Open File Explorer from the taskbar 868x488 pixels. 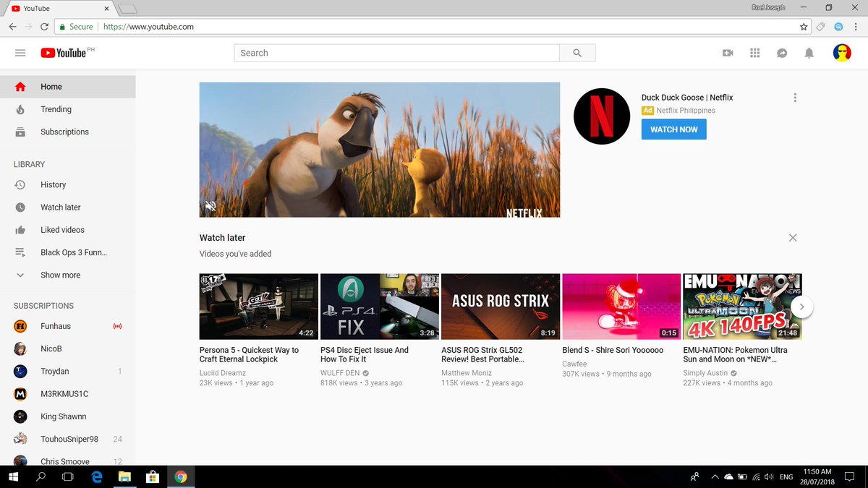point(124,476)
